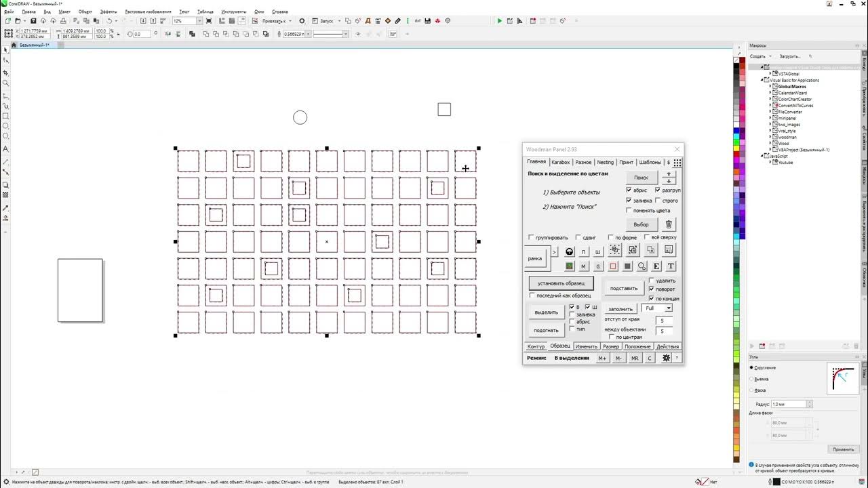Click the отступ от края value field
This screenshot has width=868, height=488.
[x=665, y=321]
